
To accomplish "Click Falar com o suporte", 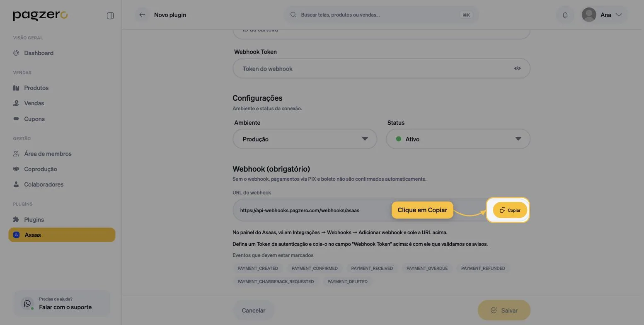I will pos(62,304).
